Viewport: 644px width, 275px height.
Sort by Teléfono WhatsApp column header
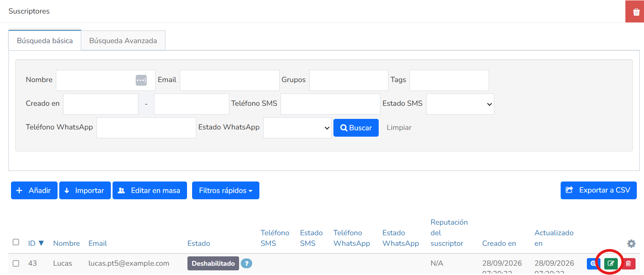[x=352, y=238]
